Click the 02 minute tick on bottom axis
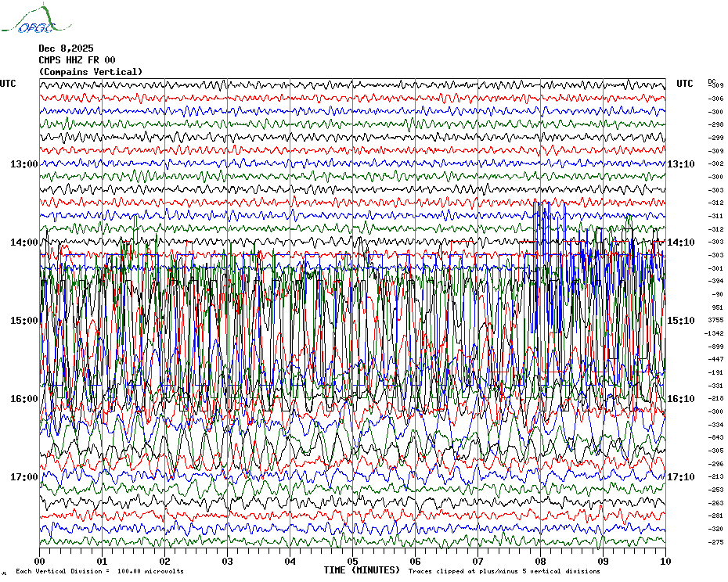Viewport: 728px width, 582px height. coord(165,561)
